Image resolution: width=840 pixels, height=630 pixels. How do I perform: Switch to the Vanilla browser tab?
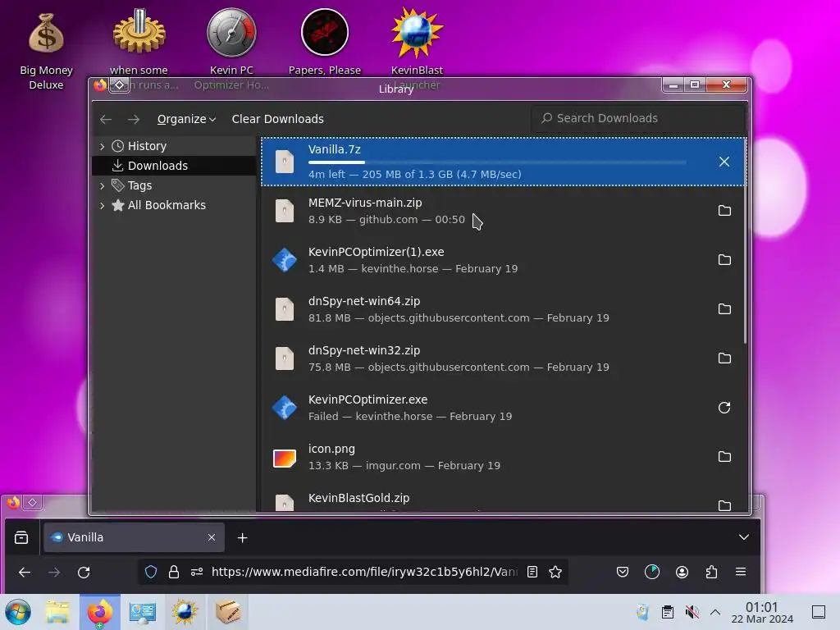pyautogui.click(x=134, y=537)
